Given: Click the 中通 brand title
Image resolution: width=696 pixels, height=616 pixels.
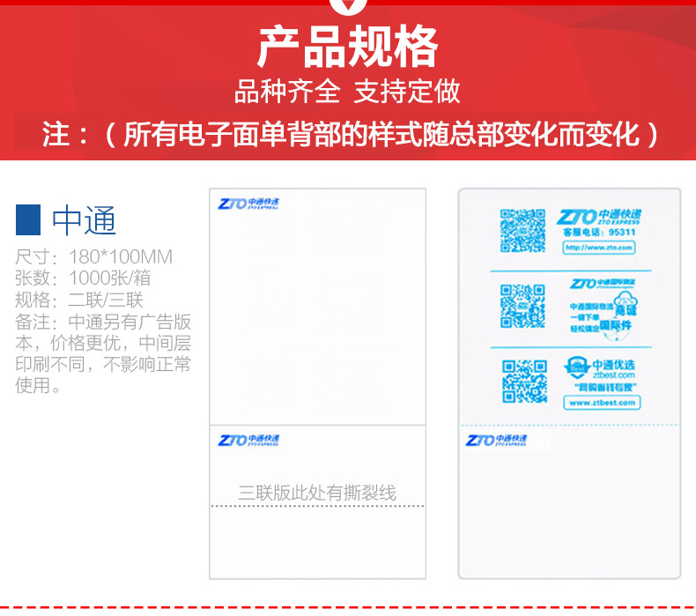Looking at the screenshot, I should click(x=84, y=219).
